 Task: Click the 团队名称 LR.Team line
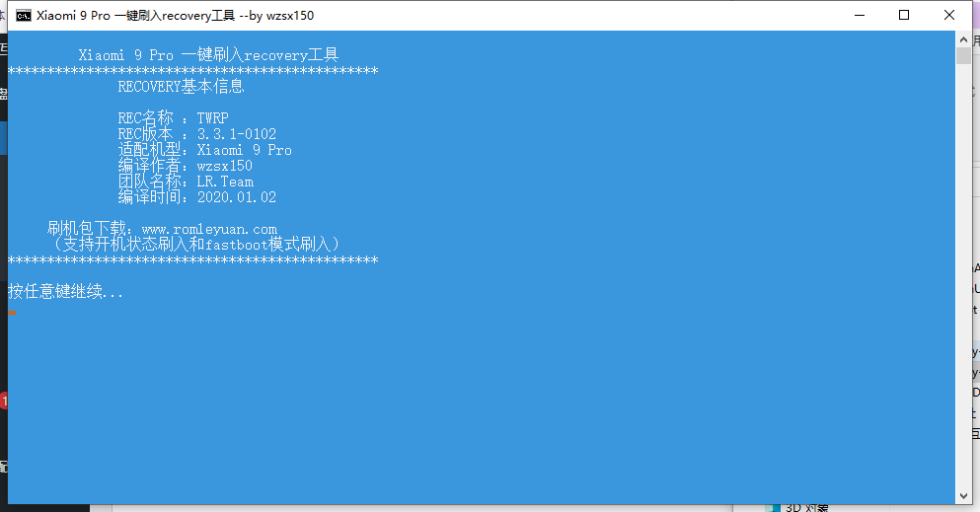coord(186,182)
